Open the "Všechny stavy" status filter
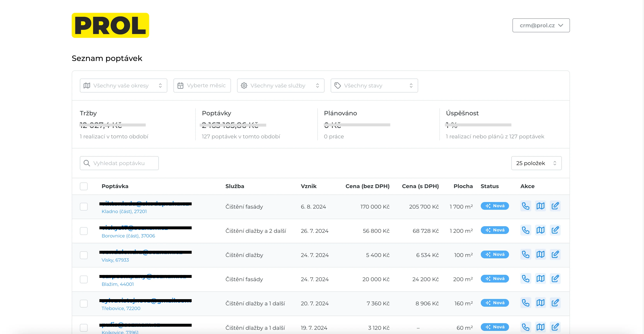Viewport: 644px width, 334px height. coord(374,86)
